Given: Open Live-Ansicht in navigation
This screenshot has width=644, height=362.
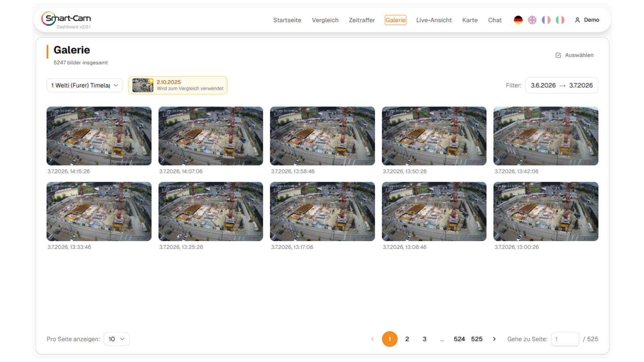Looking at the screenshot, I should pyautogui.click(x=434, y=20).
